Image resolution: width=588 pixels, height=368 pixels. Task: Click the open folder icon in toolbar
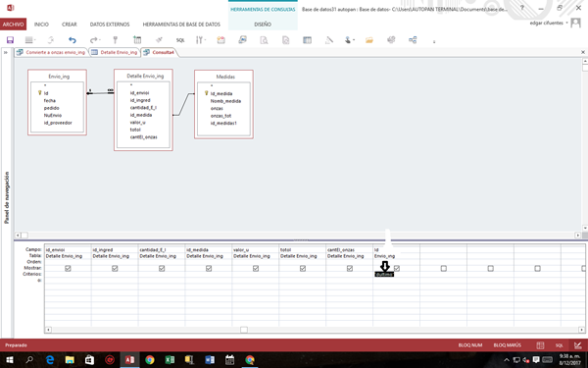[x=369, y=40]
